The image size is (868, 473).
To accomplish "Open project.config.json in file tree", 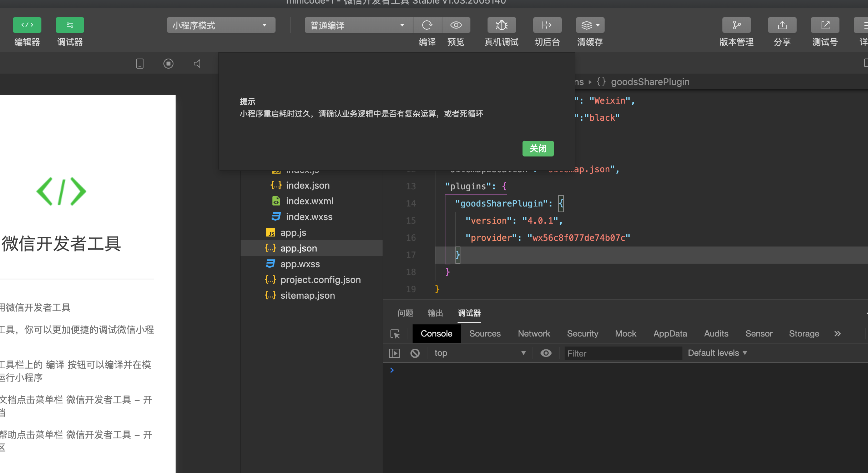I will [x=320, y=280].
